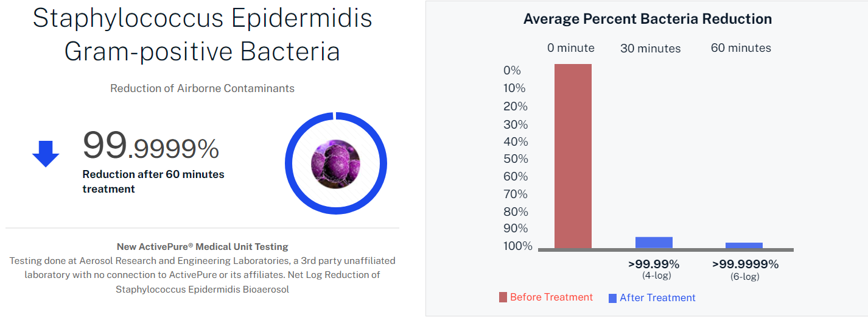Click the 30 minutes column label
Screen dimensions: 868x317
651,48
